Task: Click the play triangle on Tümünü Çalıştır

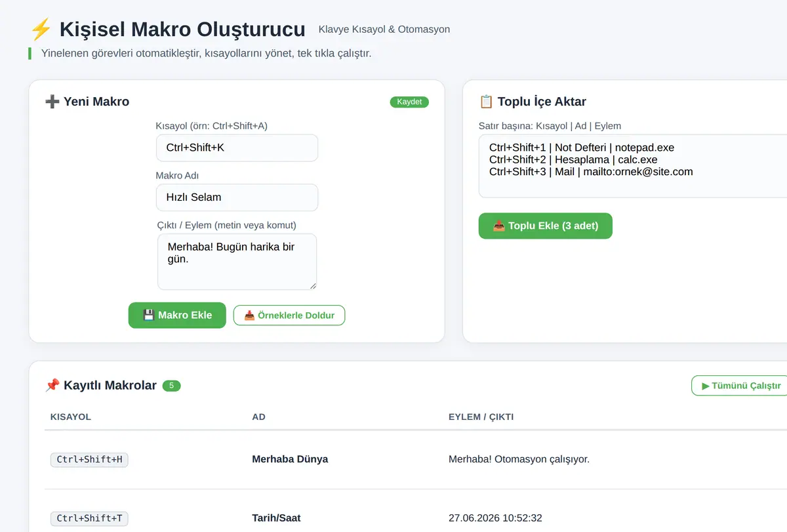Action: (x=706, y=386)
